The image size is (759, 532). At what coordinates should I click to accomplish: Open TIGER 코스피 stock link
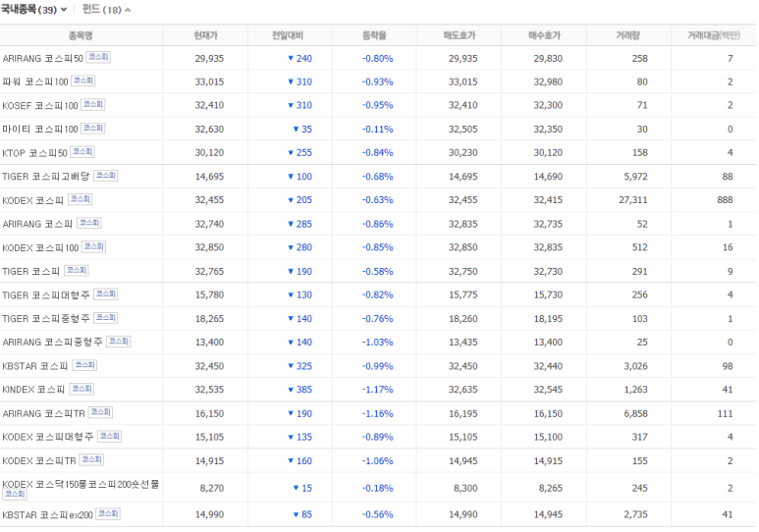tap(31, 271)
